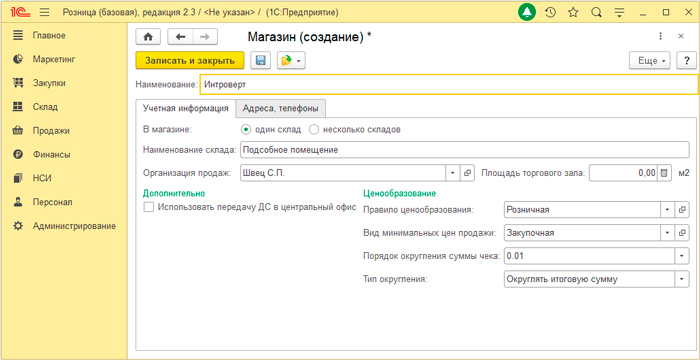Open the history clock icon
Screen dimensions: 700x360
click(550, 13)
